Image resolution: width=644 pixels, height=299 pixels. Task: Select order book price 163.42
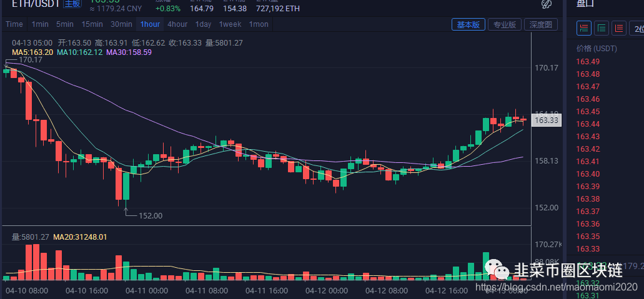(588, 149)
